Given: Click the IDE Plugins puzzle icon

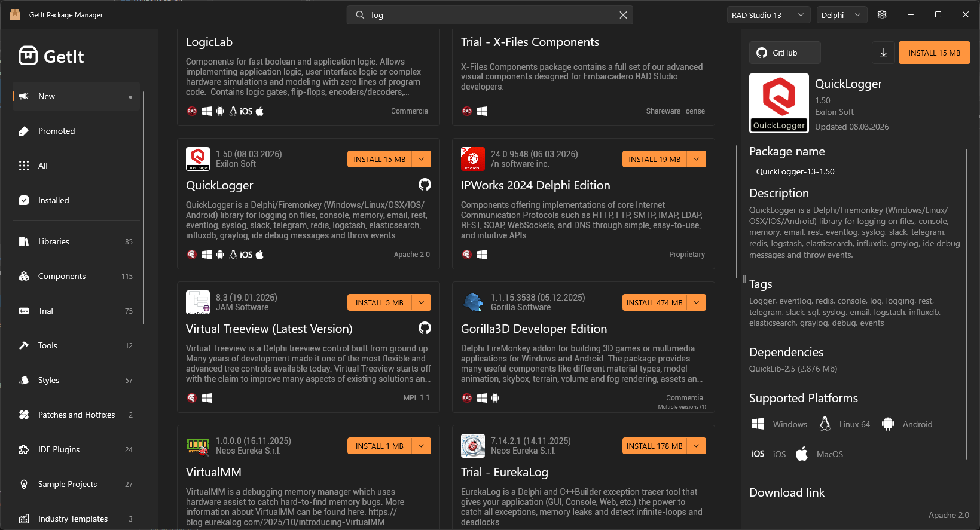Looking at the screenshot, I should click(x=24, y=449).
